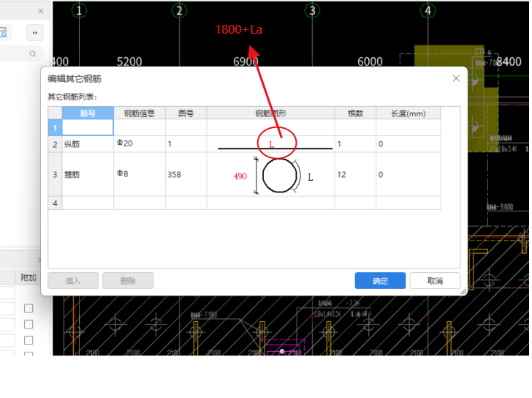Image resolution: width=532 pixels, height=398 pixels.
Task: Click axis bubble number 4
Action: (x=427, y=10)
